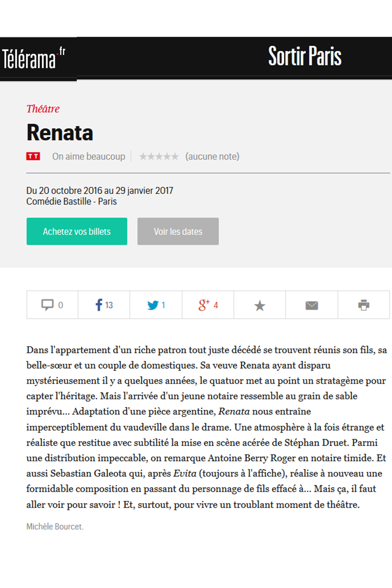Click the italic 'Evita' word in review

point(185,474)
